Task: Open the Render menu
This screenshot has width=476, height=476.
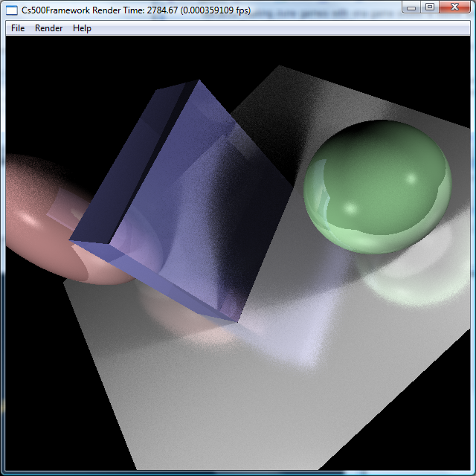Action: pos(49,28)
